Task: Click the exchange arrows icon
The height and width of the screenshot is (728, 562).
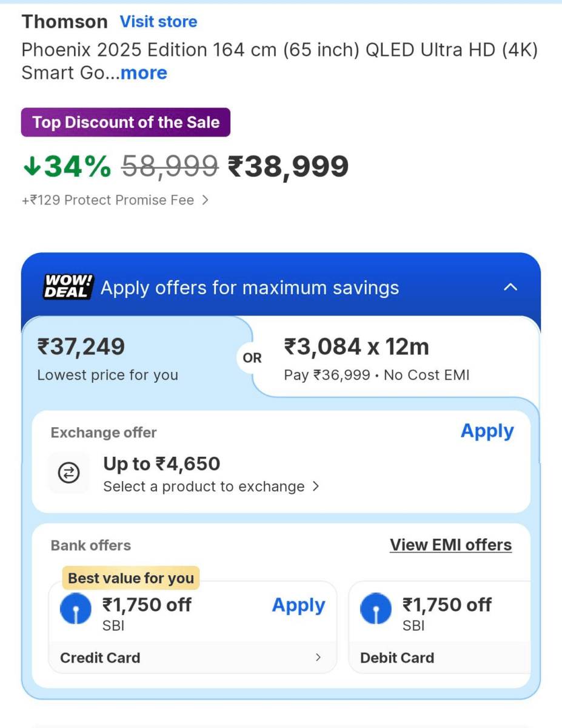Action: pyautogui.click(x=69, y=473)
